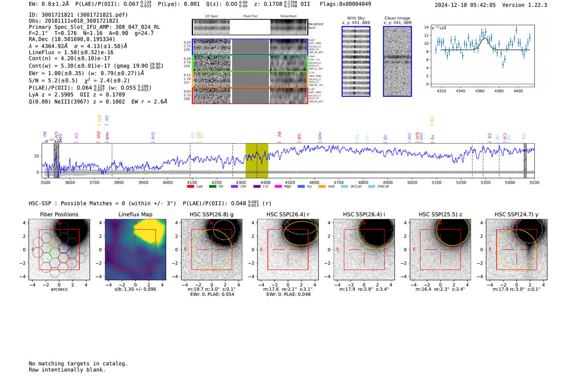Click the EWr: 0, PLAE: 0.048 caption
576x392 pixels.
(288, 294)
